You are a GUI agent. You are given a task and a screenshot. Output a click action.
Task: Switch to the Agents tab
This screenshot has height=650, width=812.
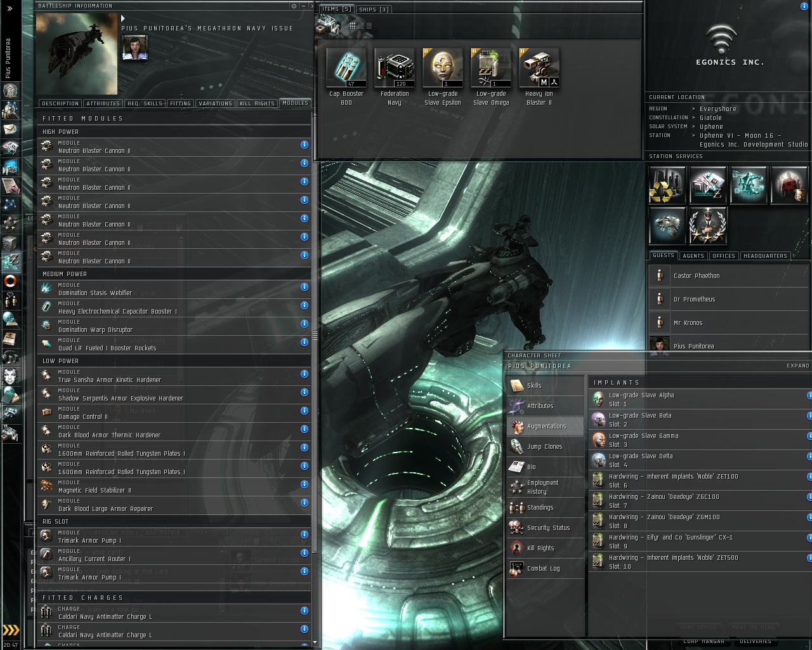point(693,256)
